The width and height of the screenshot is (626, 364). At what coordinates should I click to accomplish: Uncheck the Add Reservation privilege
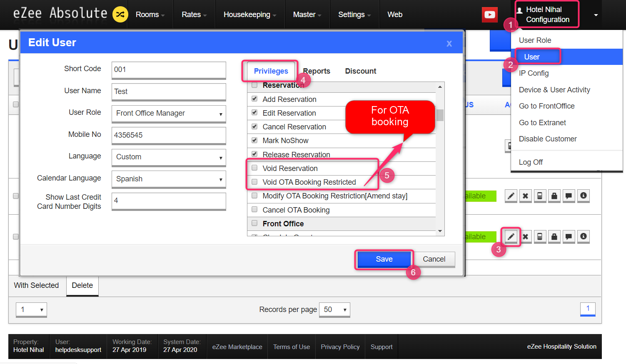(254, 99)
